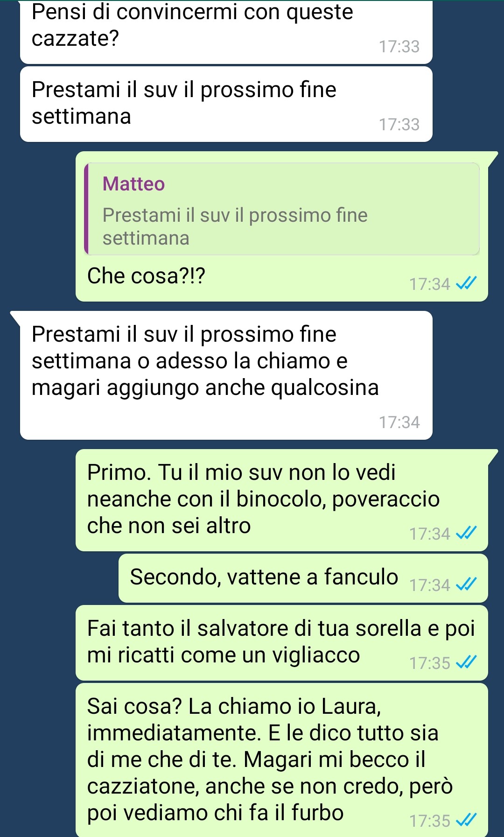Select the first received 'Prestami il suv' message at 17:33

(226, 104)
